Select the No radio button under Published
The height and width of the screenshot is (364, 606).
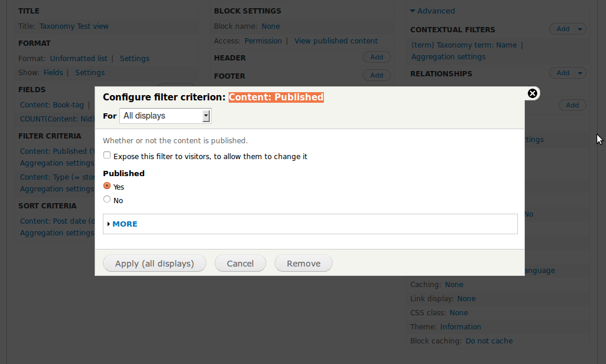107,199
